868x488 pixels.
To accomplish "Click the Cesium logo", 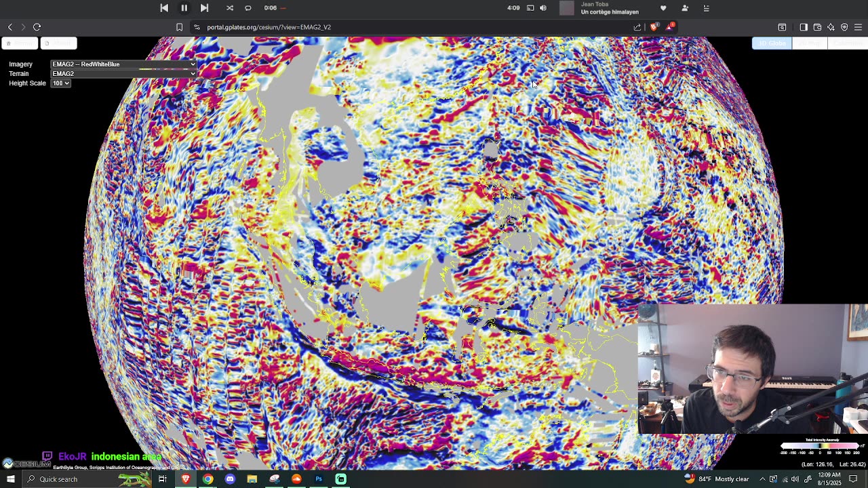I will coord(26,464).
